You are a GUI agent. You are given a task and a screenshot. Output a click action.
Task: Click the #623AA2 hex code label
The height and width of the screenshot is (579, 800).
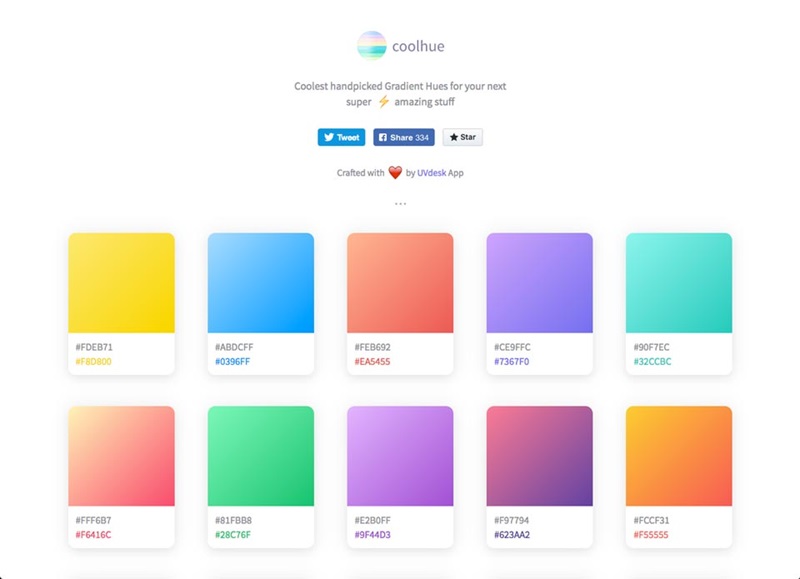(512, 535)
